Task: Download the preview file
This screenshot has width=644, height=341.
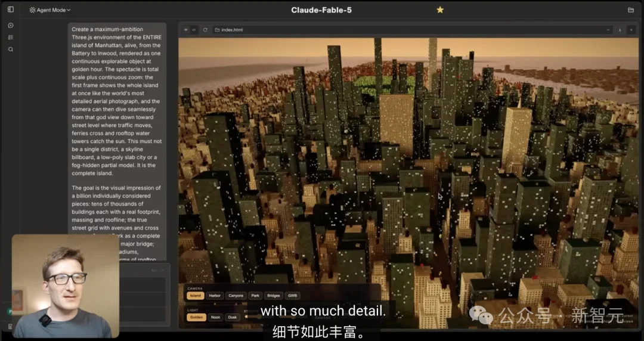Action: click(620, 30)
